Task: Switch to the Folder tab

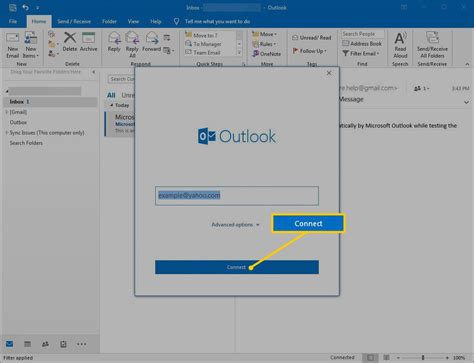Action: (109, 21)
